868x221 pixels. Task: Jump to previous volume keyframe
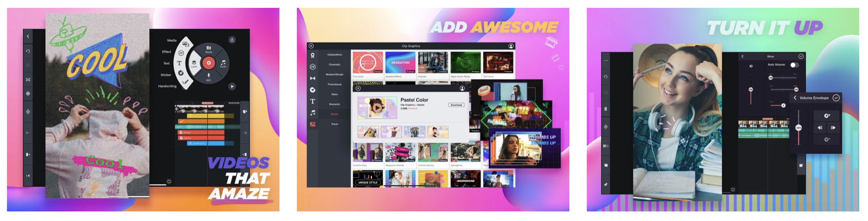(x=820, y=127)
